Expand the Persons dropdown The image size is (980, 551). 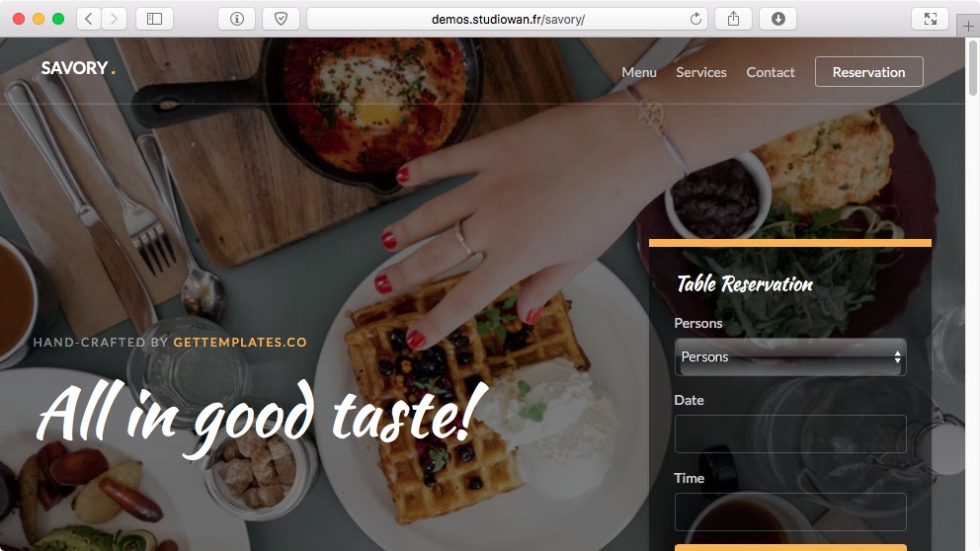click(790, 356)
